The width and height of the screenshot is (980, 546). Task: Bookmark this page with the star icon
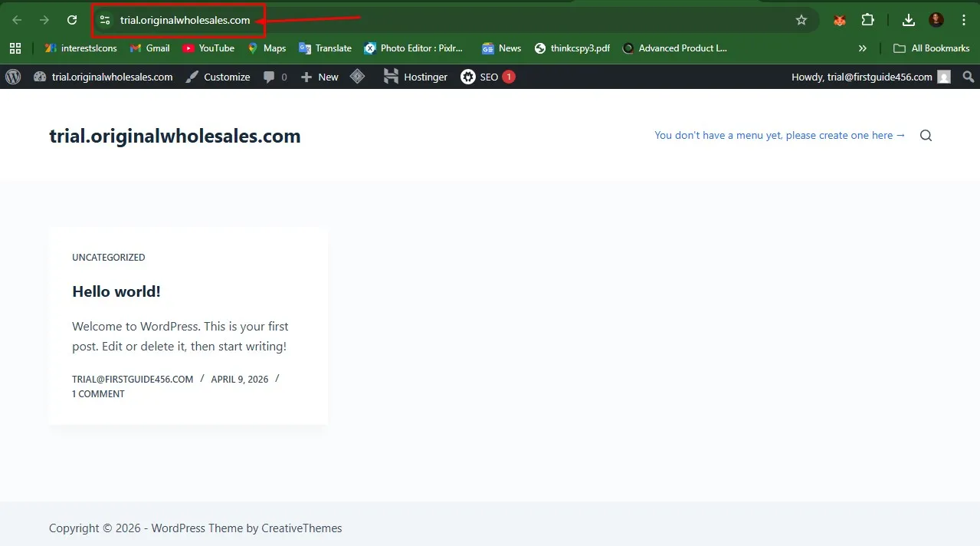click(x=801, y=20)
